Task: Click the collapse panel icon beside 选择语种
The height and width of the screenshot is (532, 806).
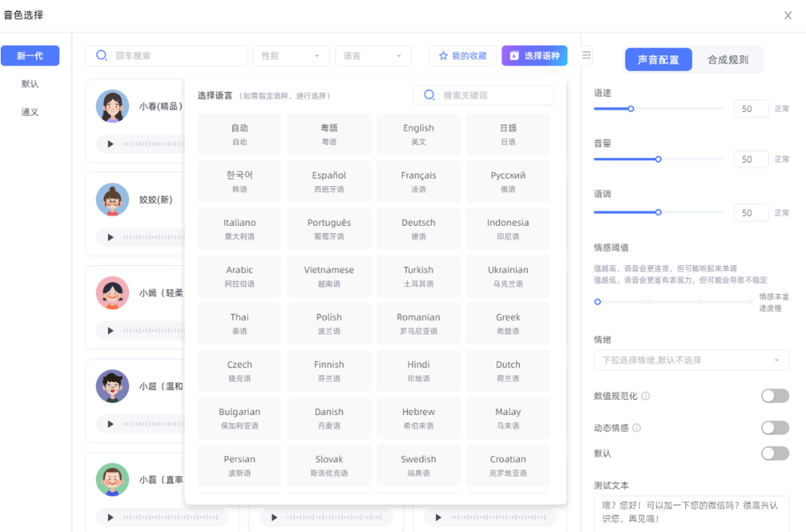Action: (x=586, y=56)
